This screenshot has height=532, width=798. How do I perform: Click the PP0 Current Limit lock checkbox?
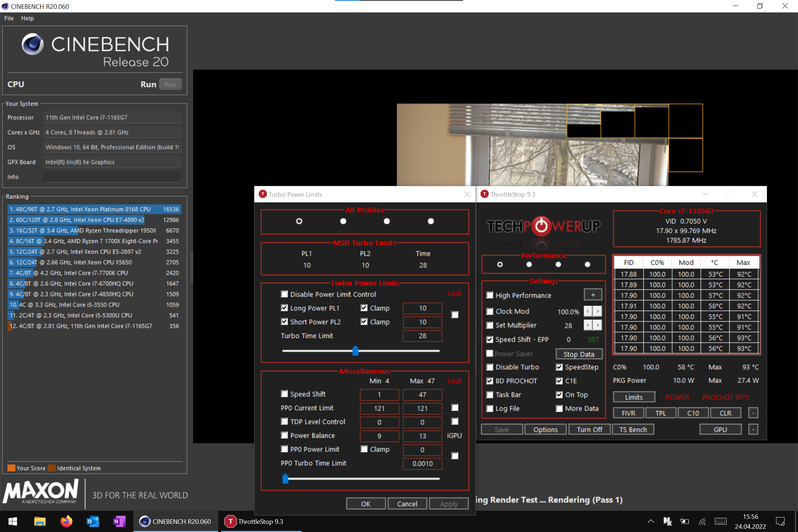pyautogui.click(x=455, y=408)
